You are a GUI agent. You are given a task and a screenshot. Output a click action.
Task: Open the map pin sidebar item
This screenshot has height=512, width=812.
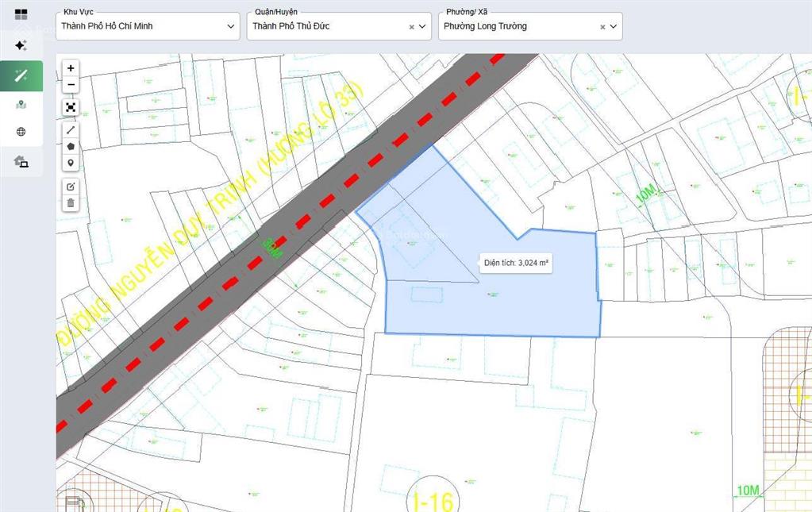pyautogui.click(x=21, y=104)
